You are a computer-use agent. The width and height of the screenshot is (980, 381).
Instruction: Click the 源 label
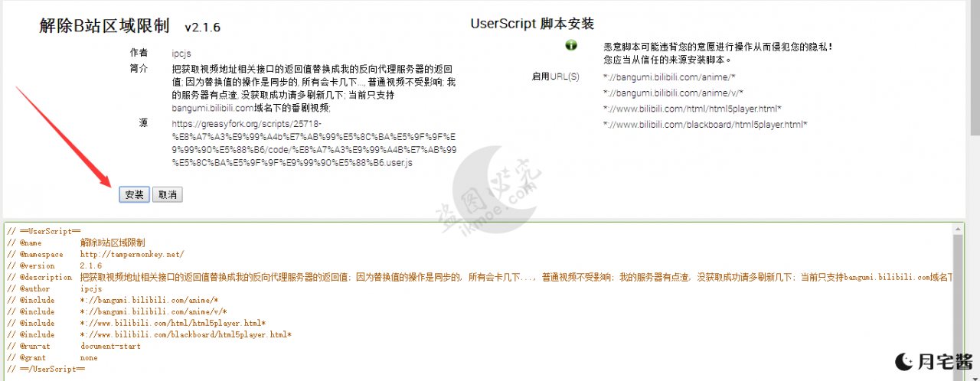click(x=143, y=123)
